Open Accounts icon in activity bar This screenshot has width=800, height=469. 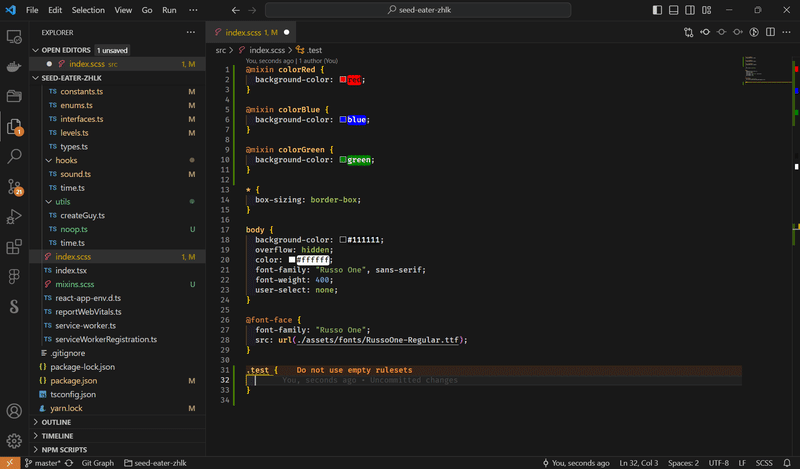14,411
